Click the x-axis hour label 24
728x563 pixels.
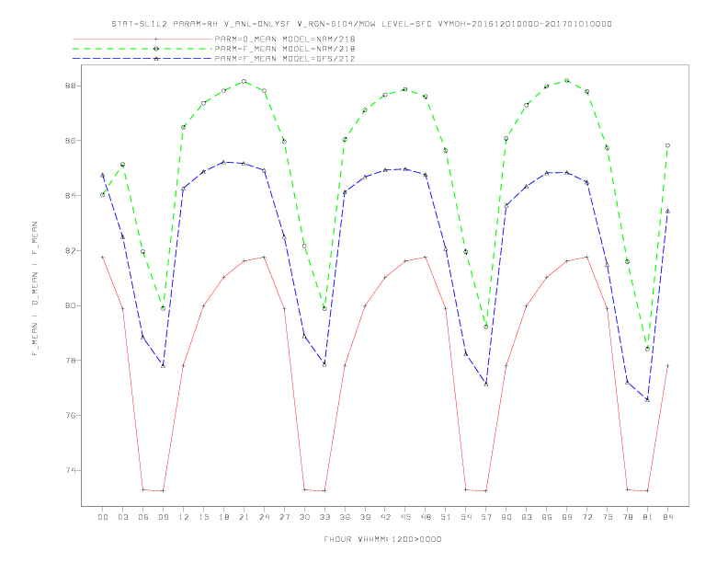[264, 517]
